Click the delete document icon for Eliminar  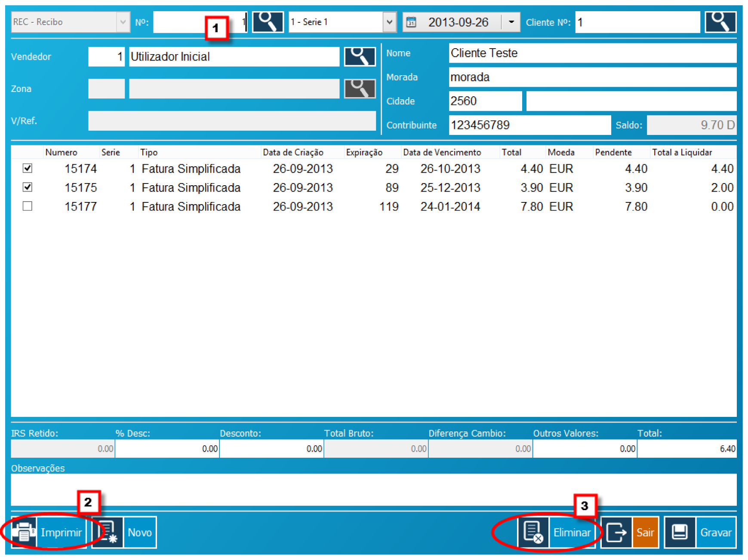click(533, 532)
